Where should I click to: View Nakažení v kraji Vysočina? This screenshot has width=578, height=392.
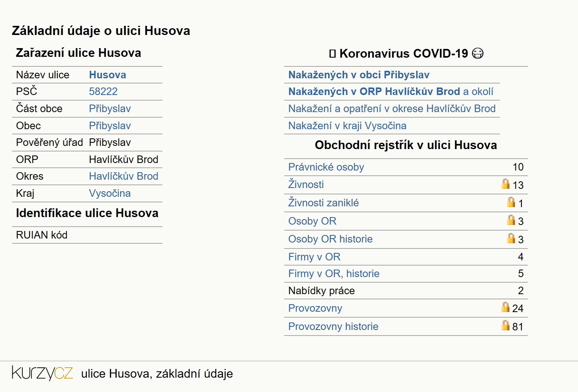(x=348, y=126)
